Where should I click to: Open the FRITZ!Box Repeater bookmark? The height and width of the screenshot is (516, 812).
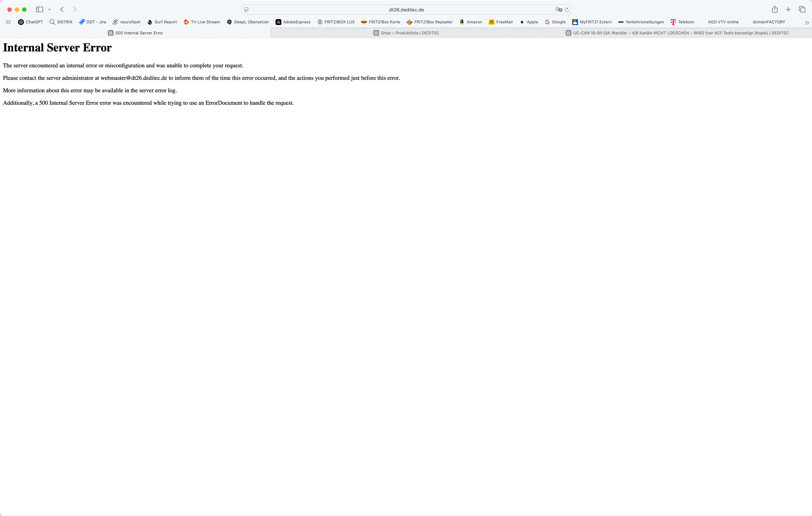(x=430, y=22)
